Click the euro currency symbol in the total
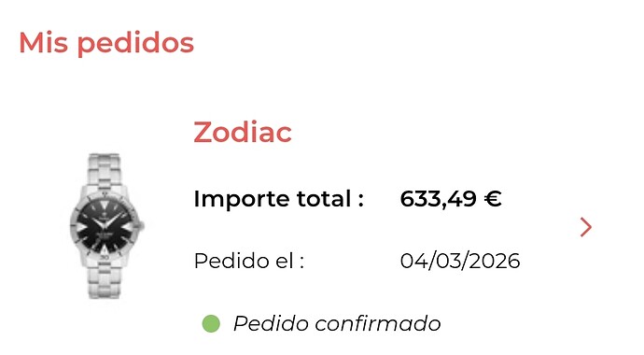This screenshot has width=644, height=355. [x=493, y=199]
